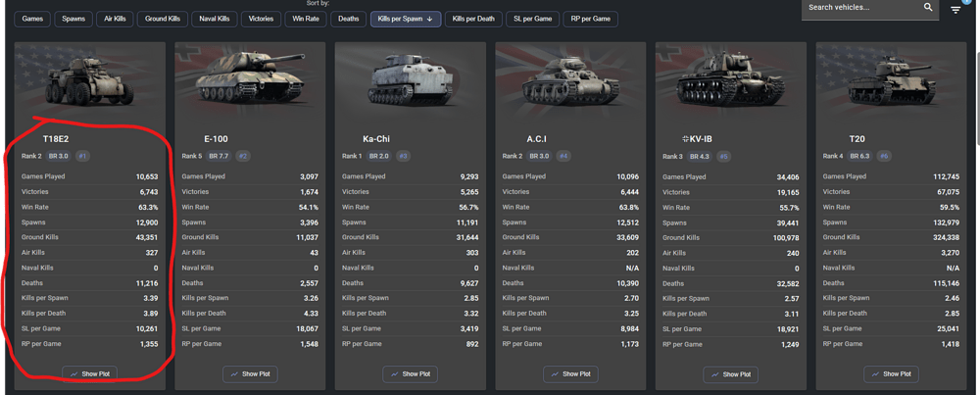
Task: Click the search magnifier icon
Action: pyautogui.click(x=928, y=8)
